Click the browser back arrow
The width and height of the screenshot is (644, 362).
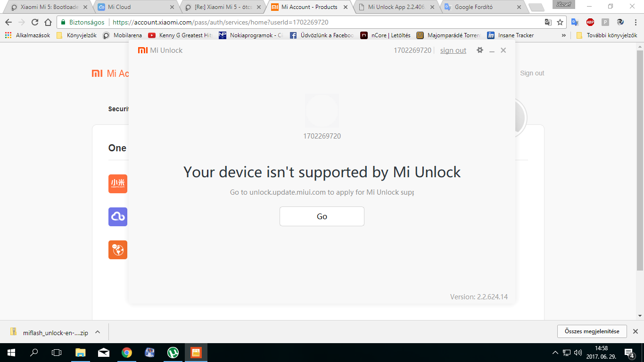(x=8, y=22)
